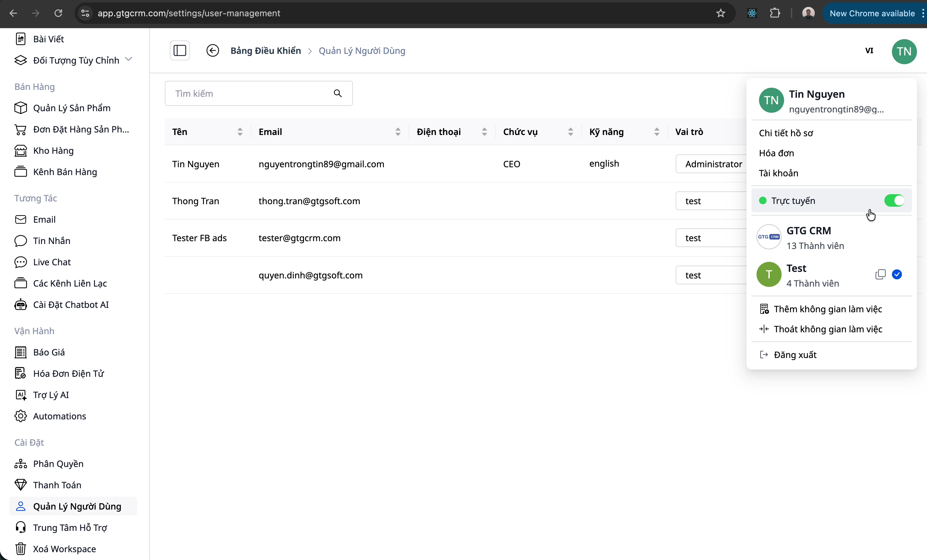The height and width of the screenshot is (560, 927).
Task: Switch to GTG CRM workspace
Action: tap(809, 237)
